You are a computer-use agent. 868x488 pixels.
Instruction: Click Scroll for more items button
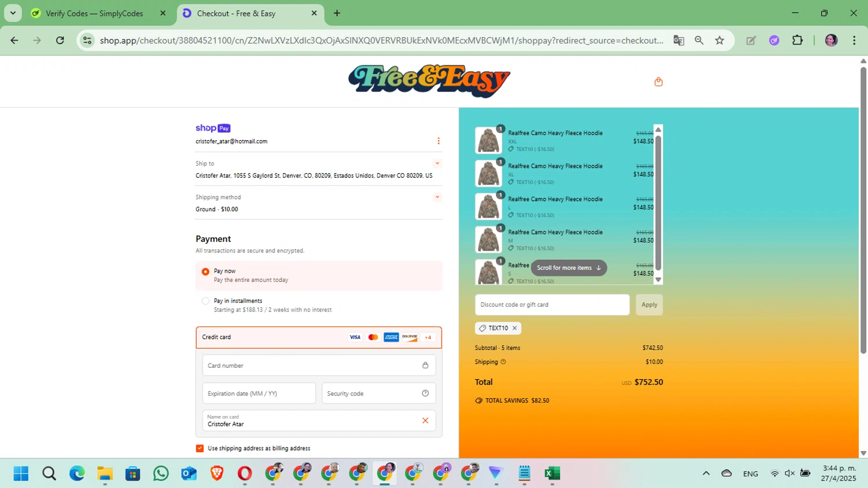[x=569, y=267]
